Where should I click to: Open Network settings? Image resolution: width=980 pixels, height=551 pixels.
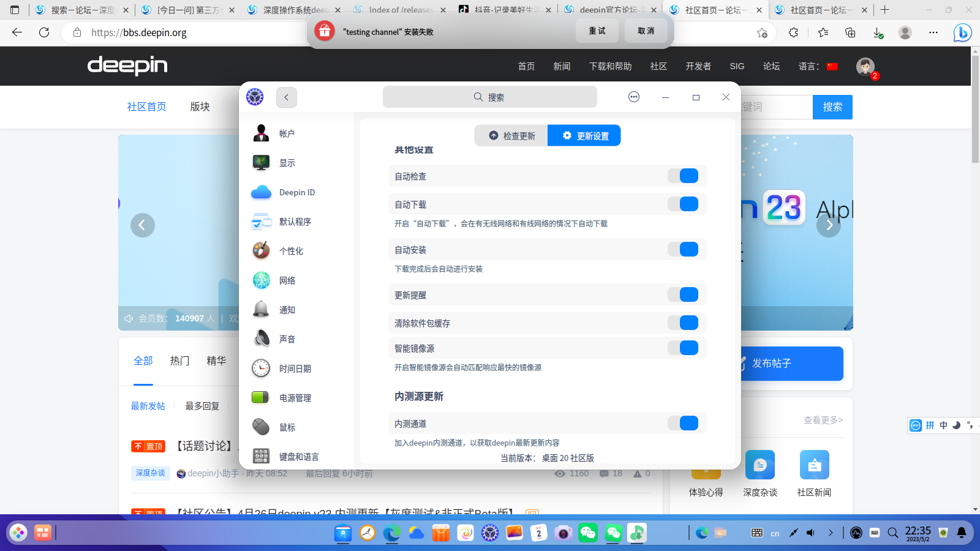[288, 280]
